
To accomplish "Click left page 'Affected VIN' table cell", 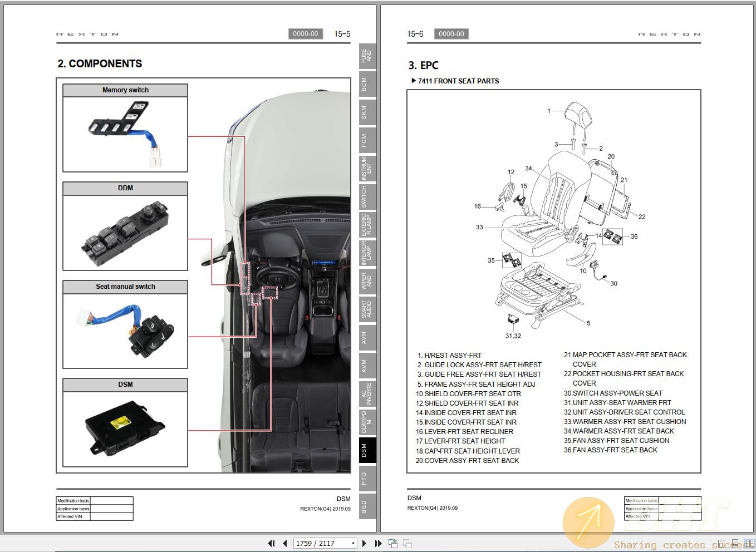I will click(x=73, y=516).
